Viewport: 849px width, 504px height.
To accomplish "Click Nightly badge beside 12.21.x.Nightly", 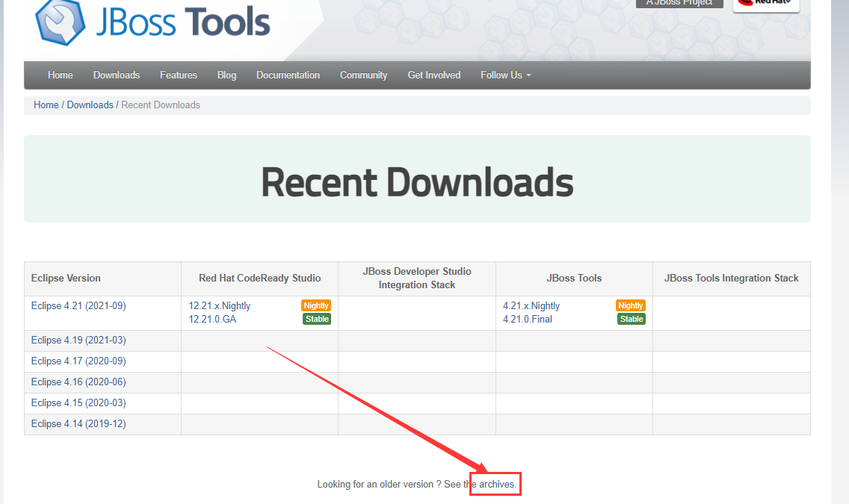I will (x=316, y=305).
